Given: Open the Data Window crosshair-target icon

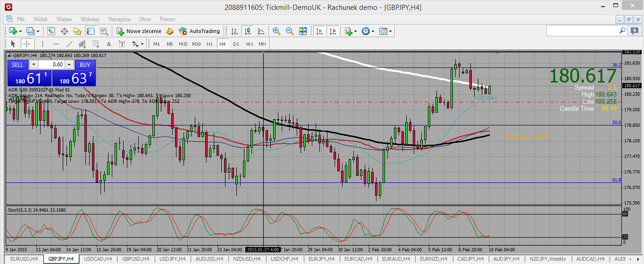Looking at the screenshot, I should tap(64, 31).
